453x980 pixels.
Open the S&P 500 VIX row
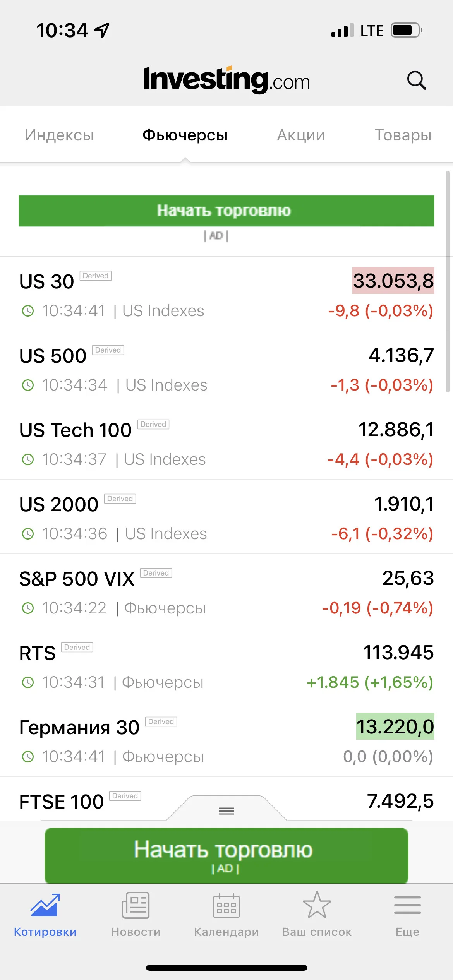226,591
